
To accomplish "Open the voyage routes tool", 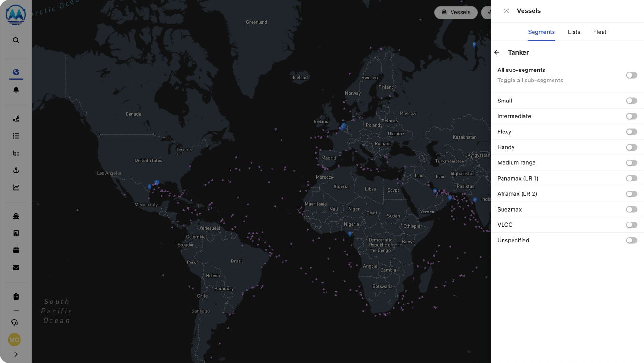I will pos(16,119).
